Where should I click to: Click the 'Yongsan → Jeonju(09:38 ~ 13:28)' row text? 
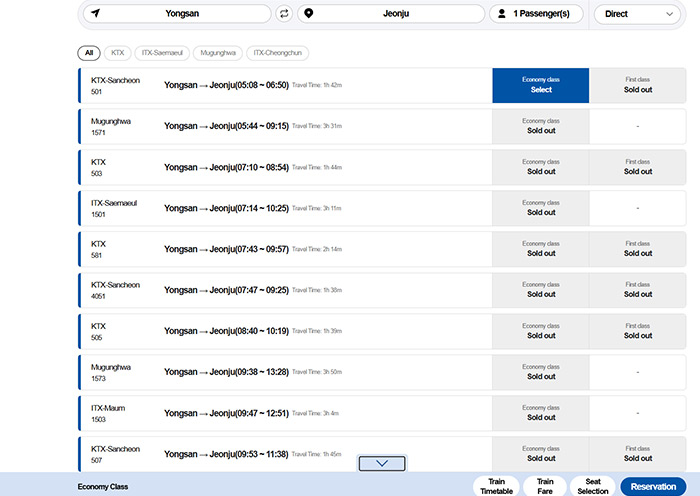[x=226, y=372]
